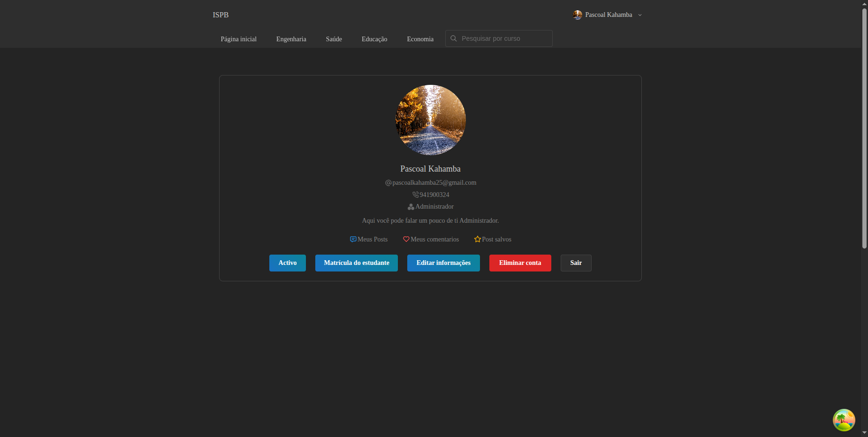The width and height of the screenshot is (868, 437).
Task: Click the magnifier icon in search box
Action: pos(454,38)
